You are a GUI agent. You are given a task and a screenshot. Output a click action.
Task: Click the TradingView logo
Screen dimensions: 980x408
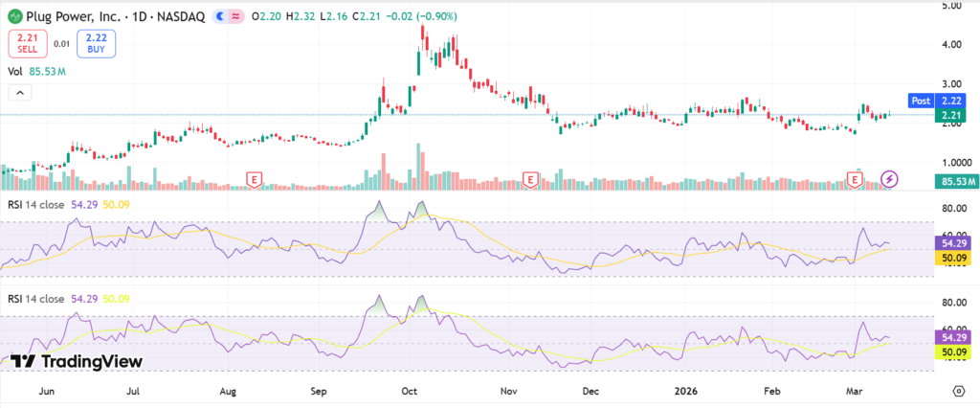coord(77,361)
